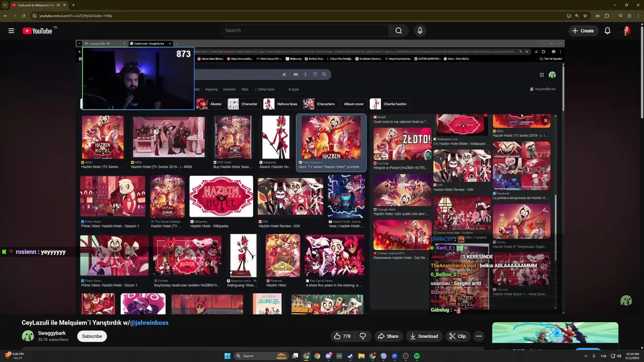Open File Explorer from the taskbar
This screenshot has height=362, width=644.
click(361, 356)
